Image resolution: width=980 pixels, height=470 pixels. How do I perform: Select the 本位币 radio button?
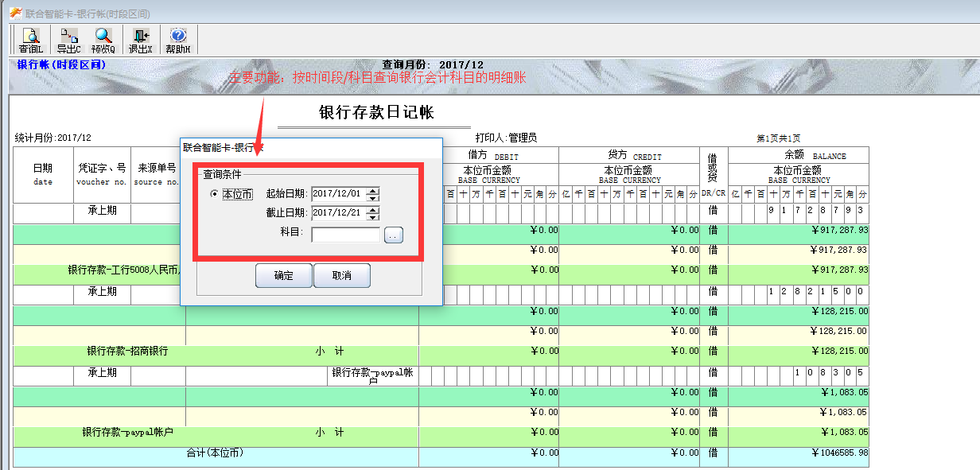click(214, 194)
